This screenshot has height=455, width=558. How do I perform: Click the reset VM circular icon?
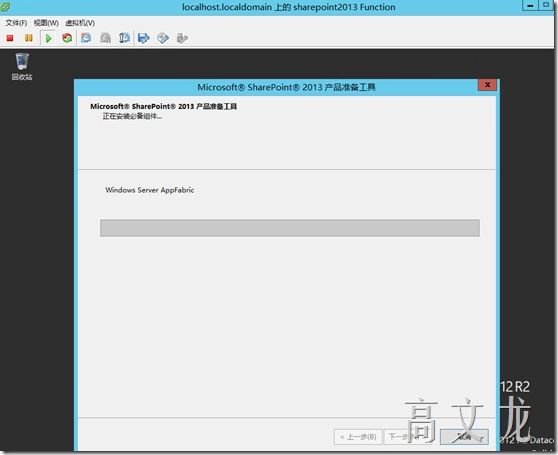(67, 38)
